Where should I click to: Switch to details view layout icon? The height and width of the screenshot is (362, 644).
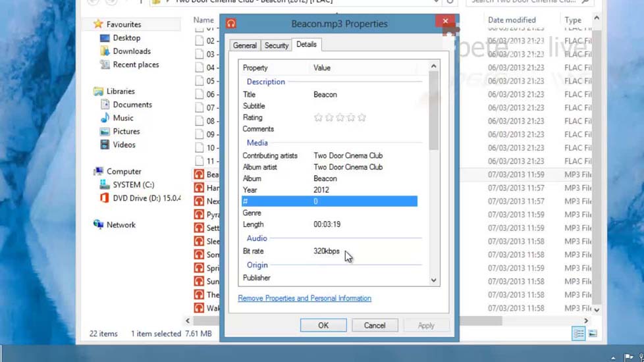[578, 334]
